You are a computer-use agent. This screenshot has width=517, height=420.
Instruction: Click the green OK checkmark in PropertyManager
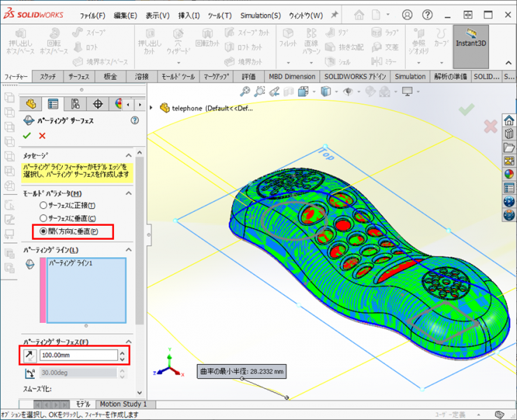27,136
